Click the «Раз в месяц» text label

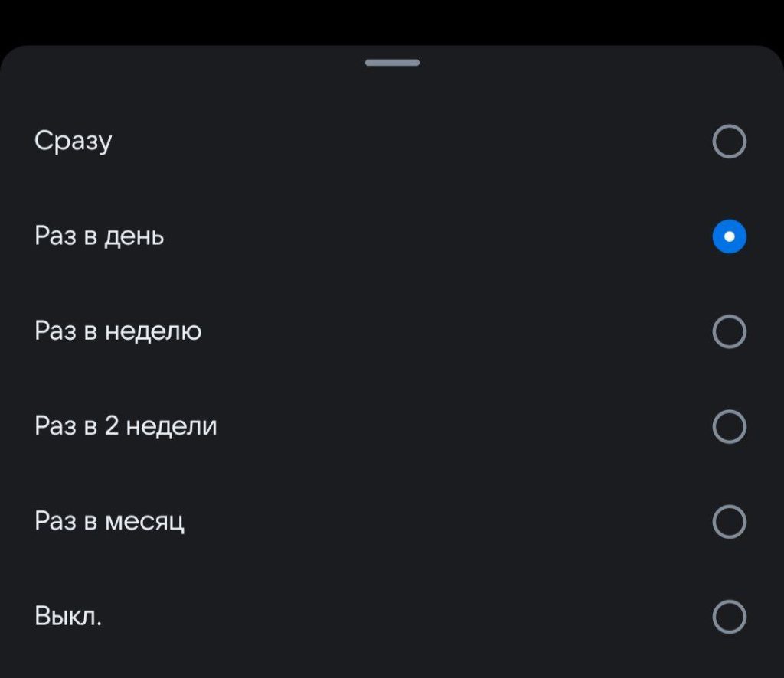(x=109, y=521)
